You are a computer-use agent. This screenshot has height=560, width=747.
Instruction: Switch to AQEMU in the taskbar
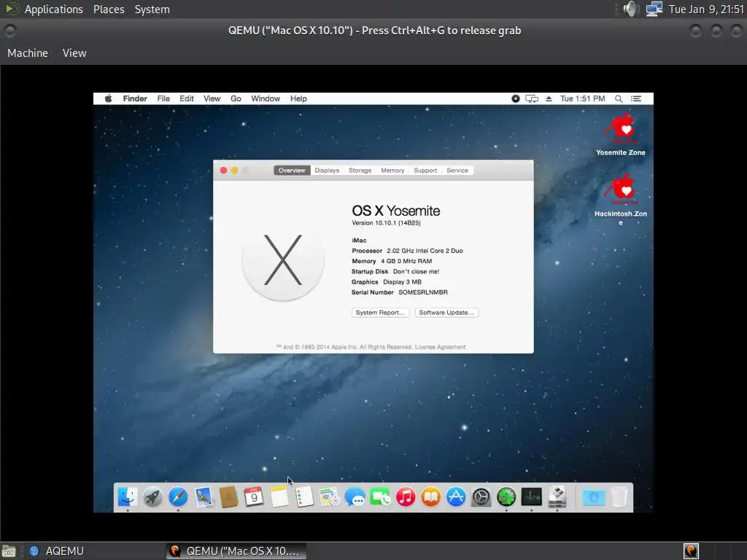click(x=56, y=551)
